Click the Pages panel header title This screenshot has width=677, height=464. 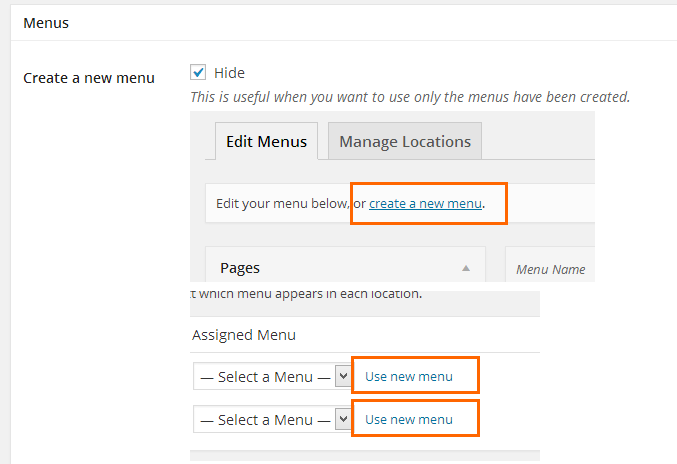[x=240, y=268]
